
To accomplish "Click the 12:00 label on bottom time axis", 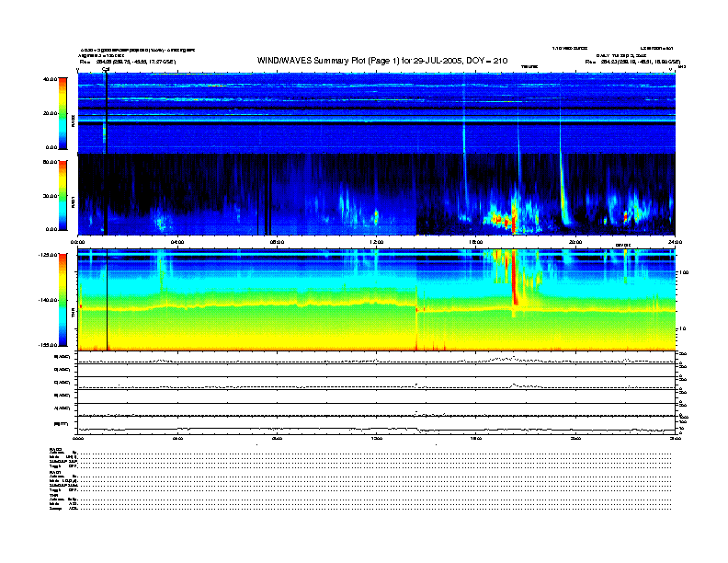I will [376, 438].
